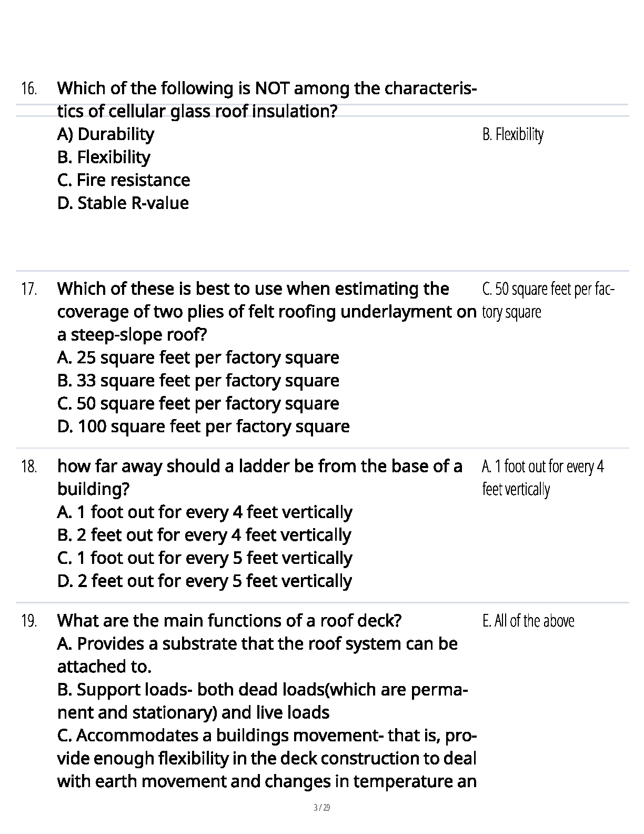This screenshot has height=834, width=644.
Task: Select 'A. 25 square feet per factory square'
Action: tap(198, 358)
